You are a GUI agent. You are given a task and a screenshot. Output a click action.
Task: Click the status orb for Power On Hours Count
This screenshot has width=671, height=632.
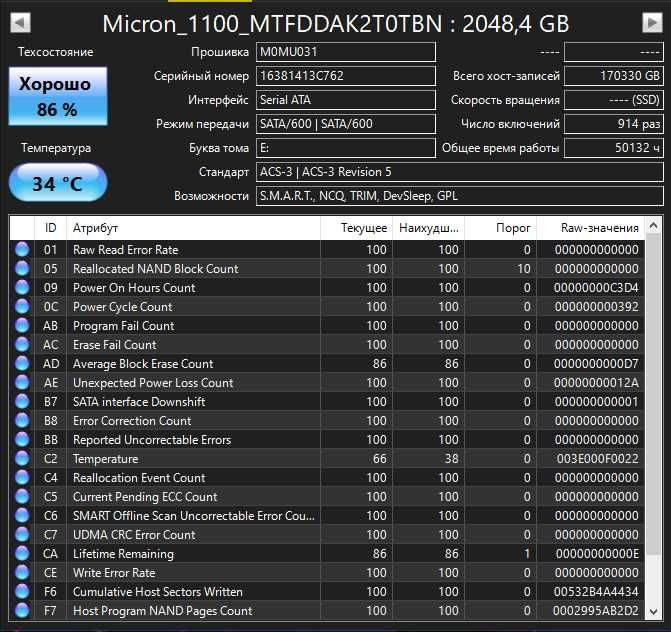[22, 288]
